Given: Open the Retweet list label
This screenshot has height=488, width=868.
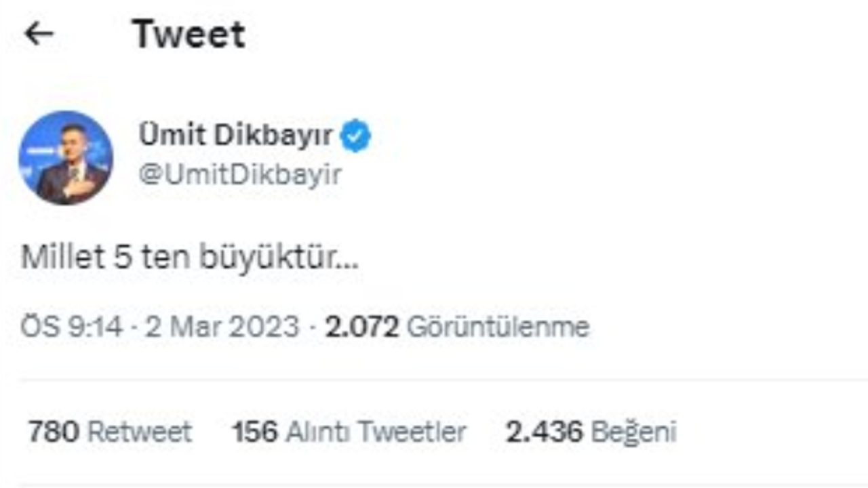Looking at the screenshot, I should pos(140,432).
